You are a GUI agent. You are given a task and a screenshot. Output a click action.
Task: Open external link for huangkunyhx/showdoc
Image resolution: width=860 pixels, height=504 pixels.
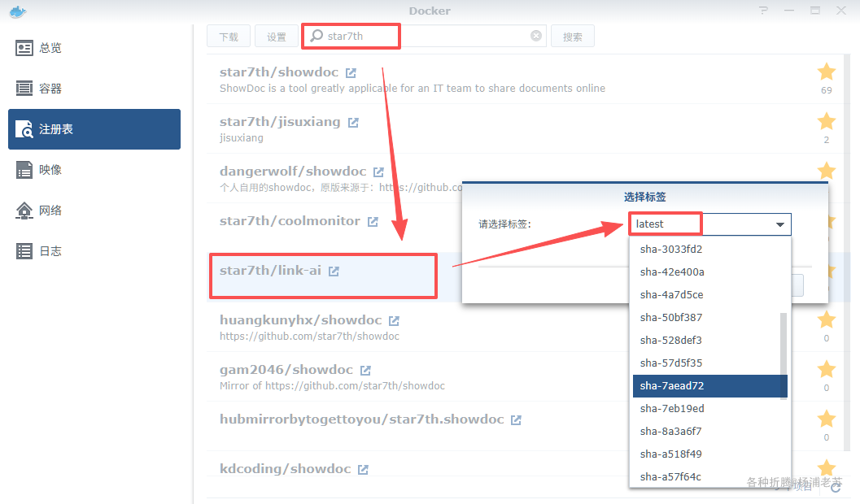(x=394, y=320)
